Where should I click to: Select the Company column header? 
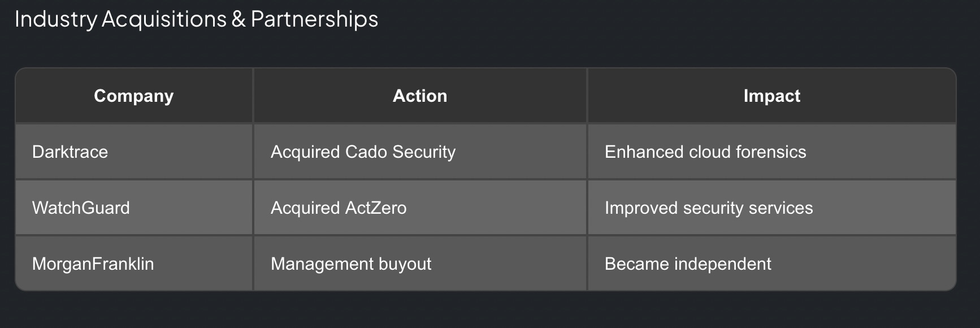click(x=134, y=96)
